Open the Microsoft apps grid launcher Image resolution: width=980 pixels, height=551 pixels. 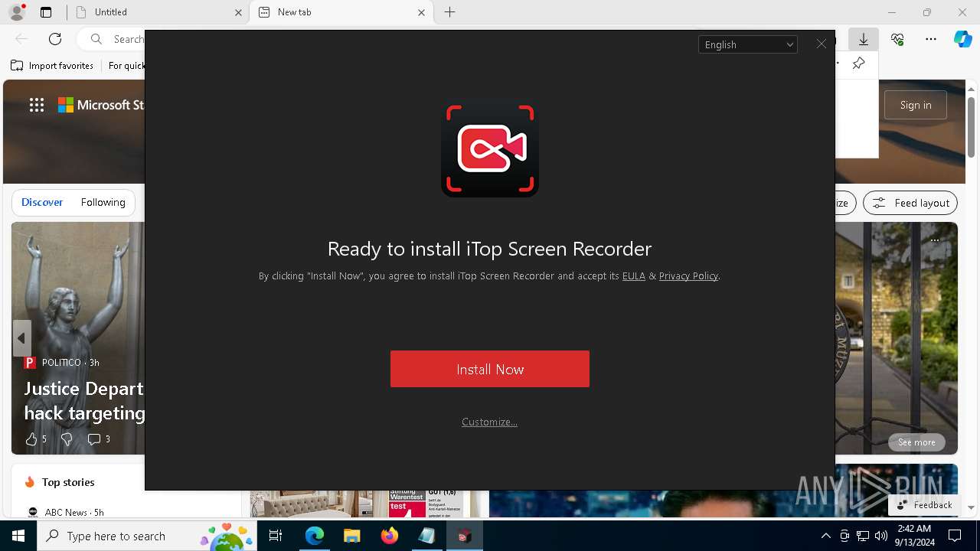(37, 106)
